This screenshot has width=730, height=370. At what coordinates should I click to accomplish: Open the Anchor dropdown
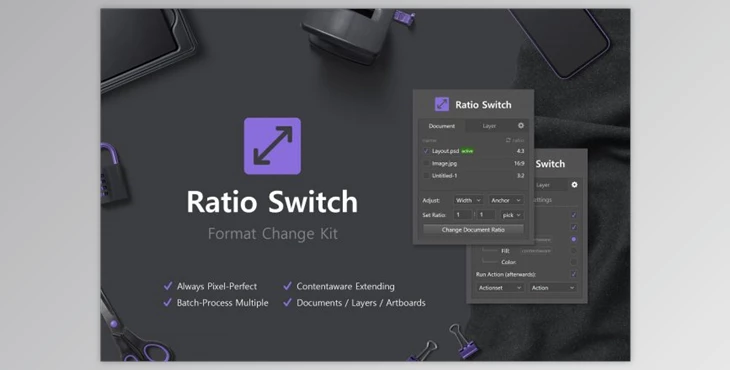pyautogui.click(x=506, y=200)
